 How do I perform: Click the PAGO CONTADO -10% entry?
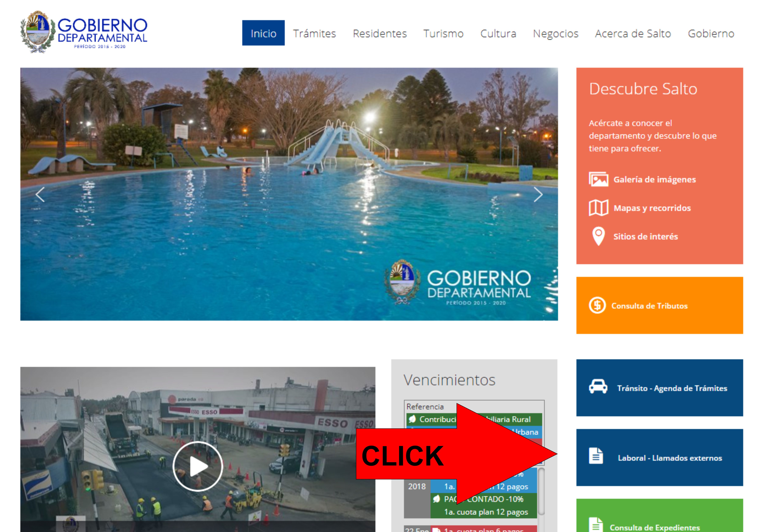(x=483, y=499)
